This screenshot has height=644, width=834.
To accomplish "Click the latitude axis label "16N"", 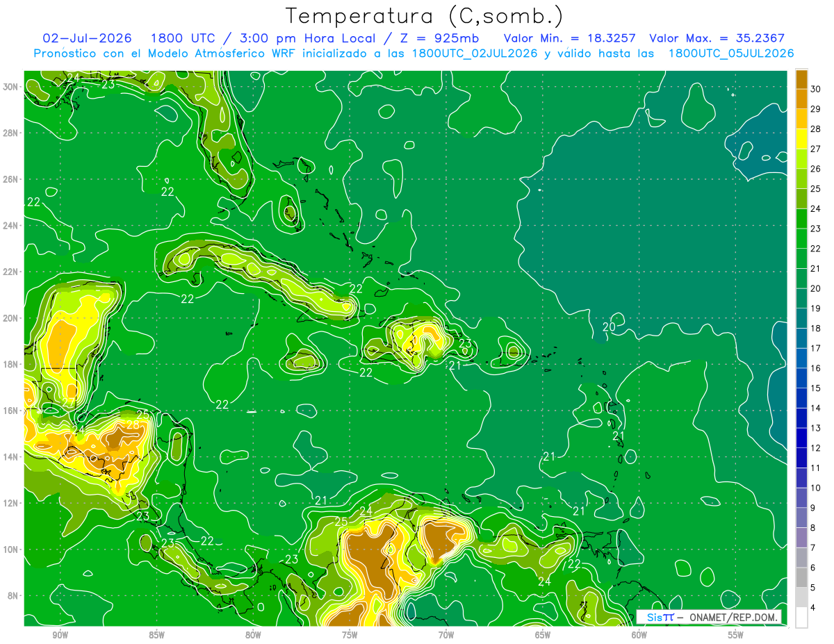I will coord(11,411).
